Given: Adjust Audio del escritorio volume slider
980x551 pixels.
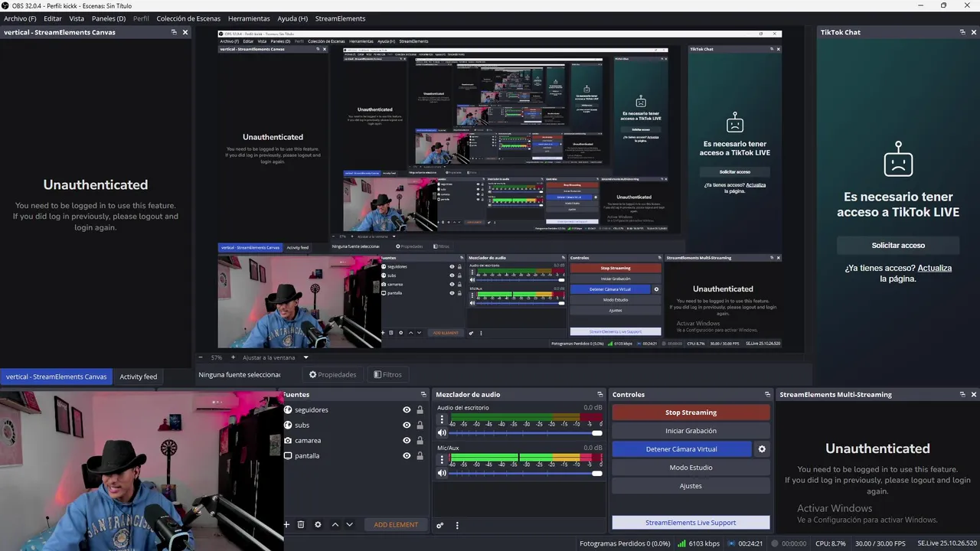Looking at the screenshot, I should pos(526,433).
